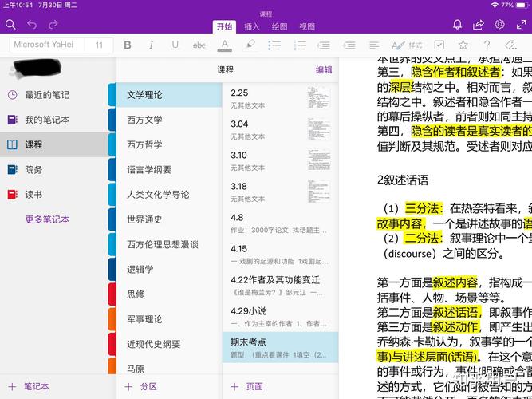Screen dimensions: 532x399
Task: Select the 文学理论 section
Action: pos(169,95)
